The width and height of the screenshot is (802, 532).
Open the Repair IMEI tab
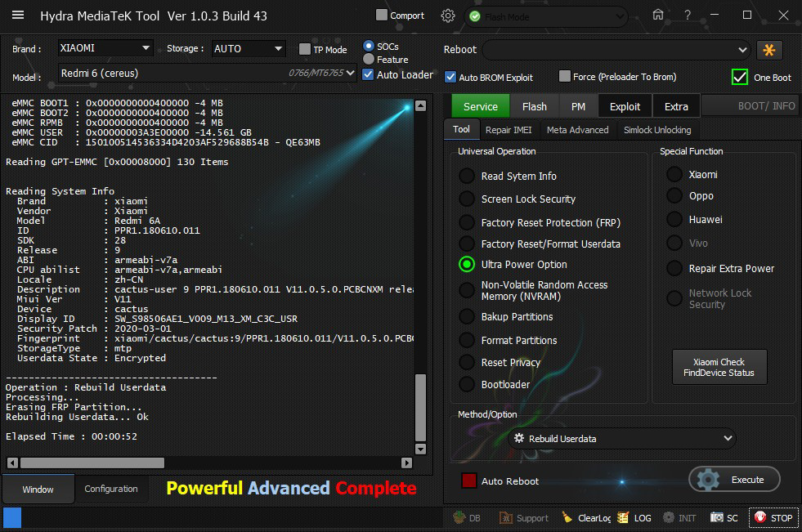[508, 130]
